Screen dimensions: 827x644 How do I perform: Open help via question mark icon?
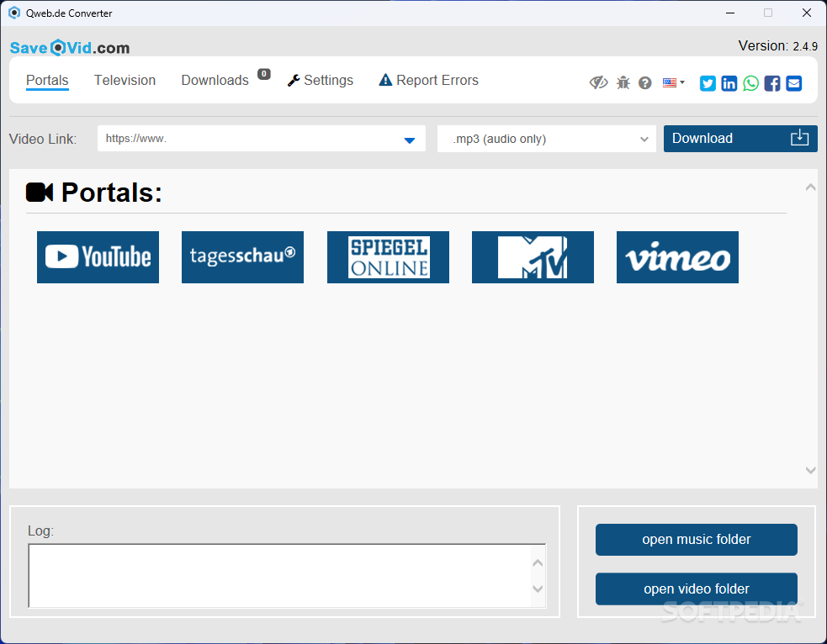644,83
